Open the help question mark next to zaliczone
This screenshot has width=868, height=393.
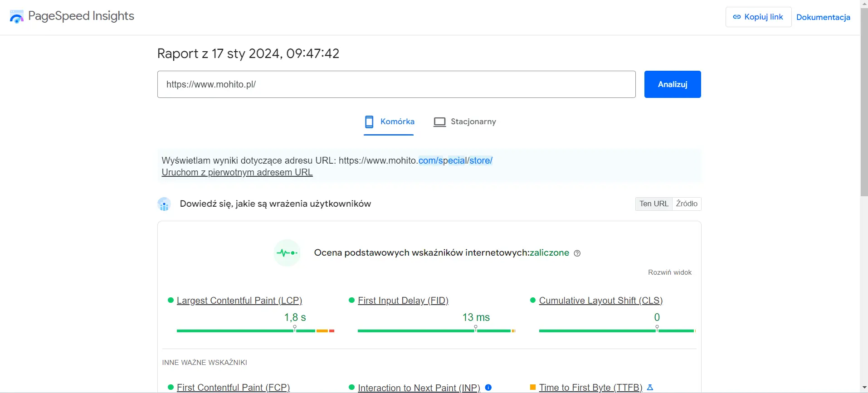tap(577, 253)
